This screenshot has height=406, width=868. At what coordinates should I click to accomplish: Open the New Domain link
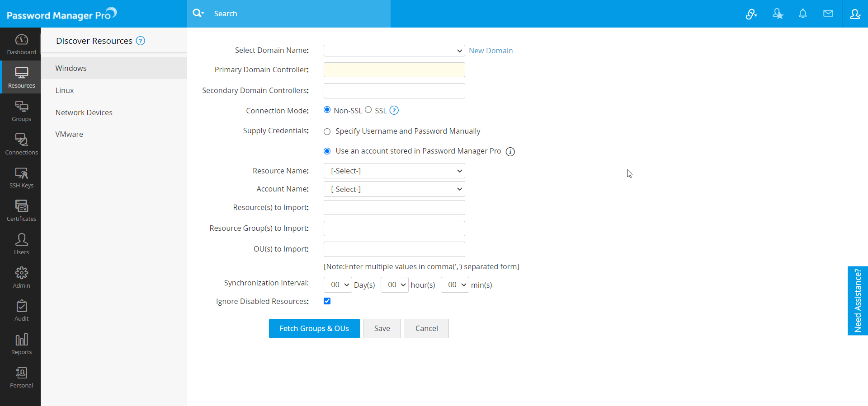pyautogui.click(x=491, y=51)
